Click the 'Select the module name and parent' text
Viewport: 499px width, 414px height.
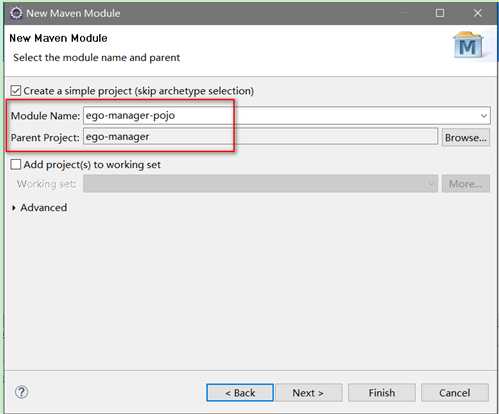[x=97, y=58]
